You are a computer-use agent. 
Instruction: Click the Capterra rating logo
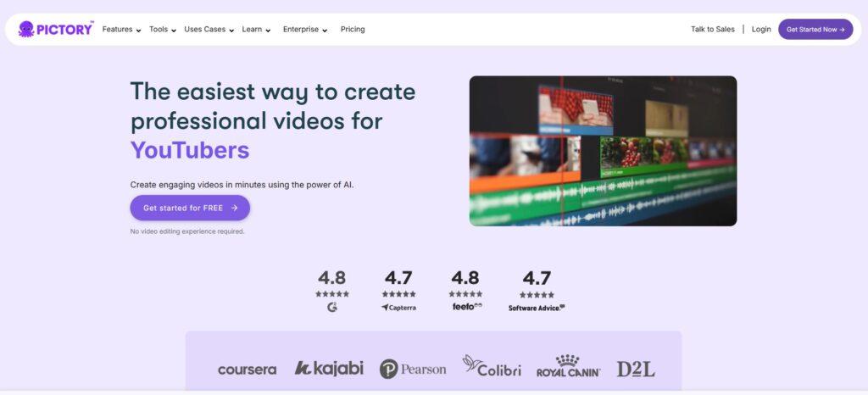pyautogui.click(x=398, y=308)
